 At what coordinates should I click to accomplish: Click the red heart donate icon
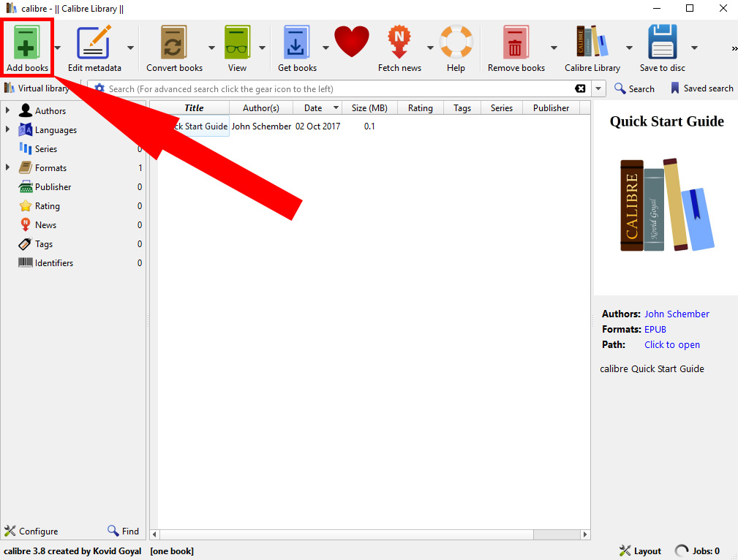pos(352,42)
